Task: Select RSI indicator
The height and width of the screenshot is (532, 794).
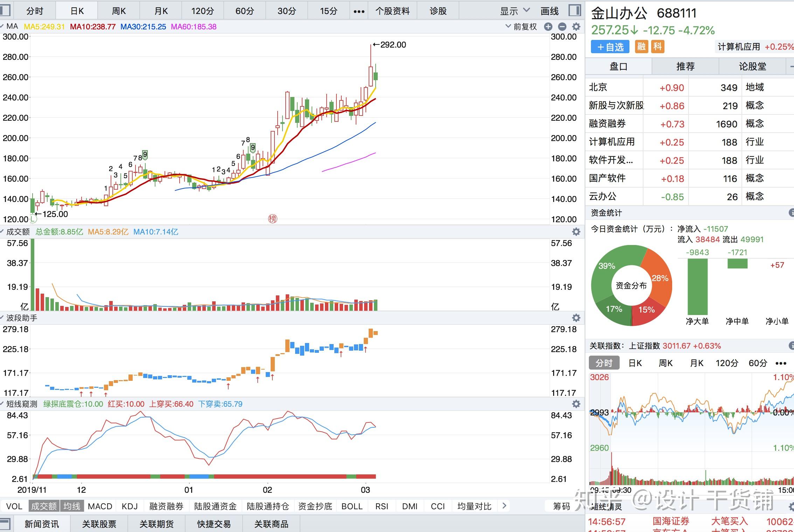Action: click(x=382, y=506)
